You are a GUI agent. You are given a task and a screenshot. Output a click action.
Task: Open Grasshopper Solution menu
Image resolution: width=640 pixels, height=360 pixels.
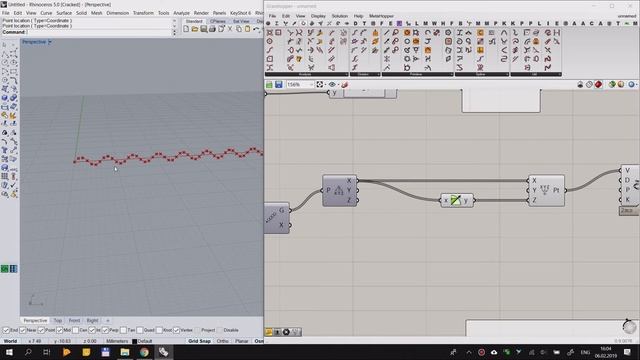click(340, 16)
